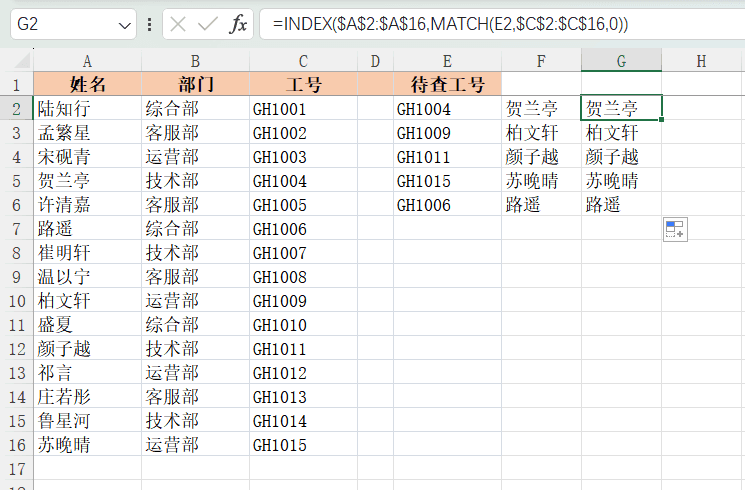
Task: Select cell 陆知行 in column A
Action: 87,108
